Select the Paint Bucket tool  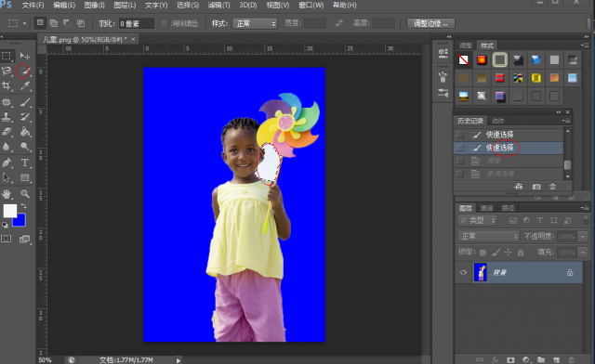[x=25, y=132]
